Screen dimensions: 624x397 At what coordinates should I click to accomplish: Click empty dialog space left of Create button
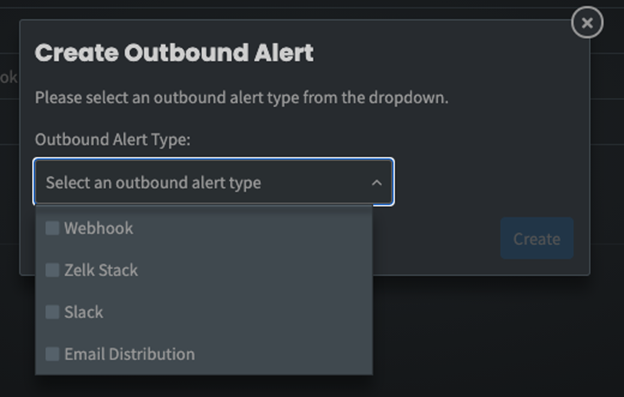click(436, 239)
